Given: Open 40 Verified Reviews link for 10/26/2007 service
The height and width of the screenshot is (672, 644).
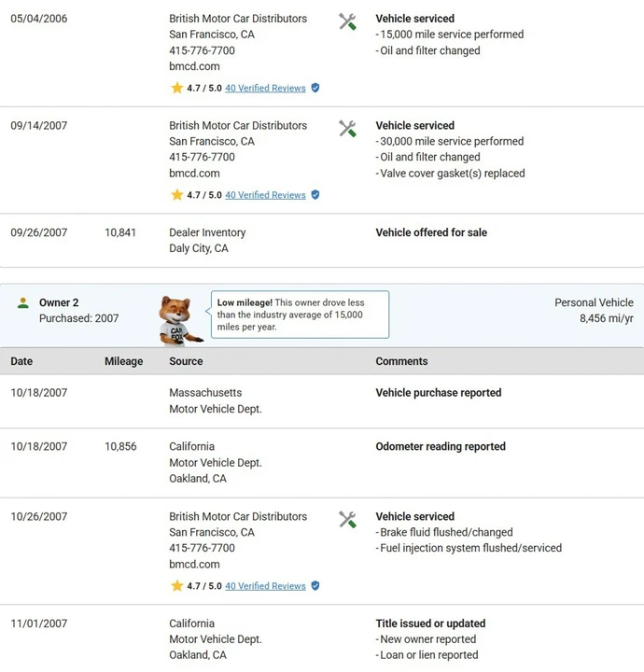Looking at the screenshot, I should [x=265, y=586].
